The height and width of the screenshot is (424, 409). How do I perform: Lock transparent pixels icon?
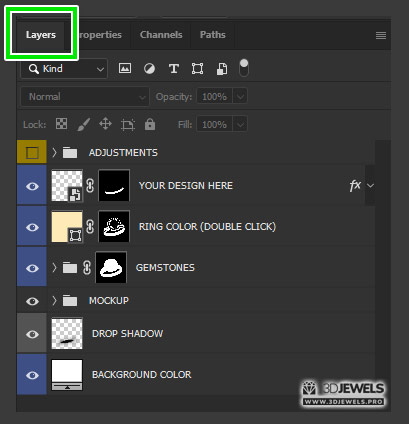point(61,124)
